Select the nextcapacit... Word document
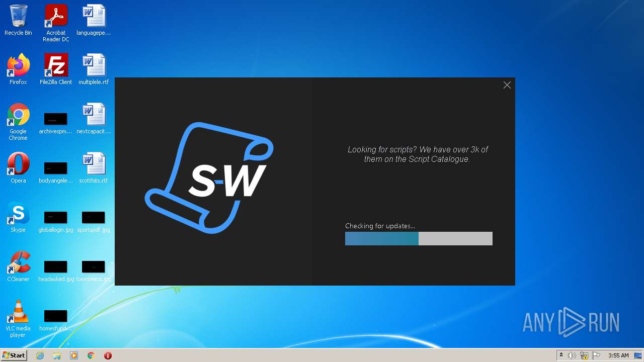Image resolution: width=644 pixels, height=362 pixels. click(94, 119)
